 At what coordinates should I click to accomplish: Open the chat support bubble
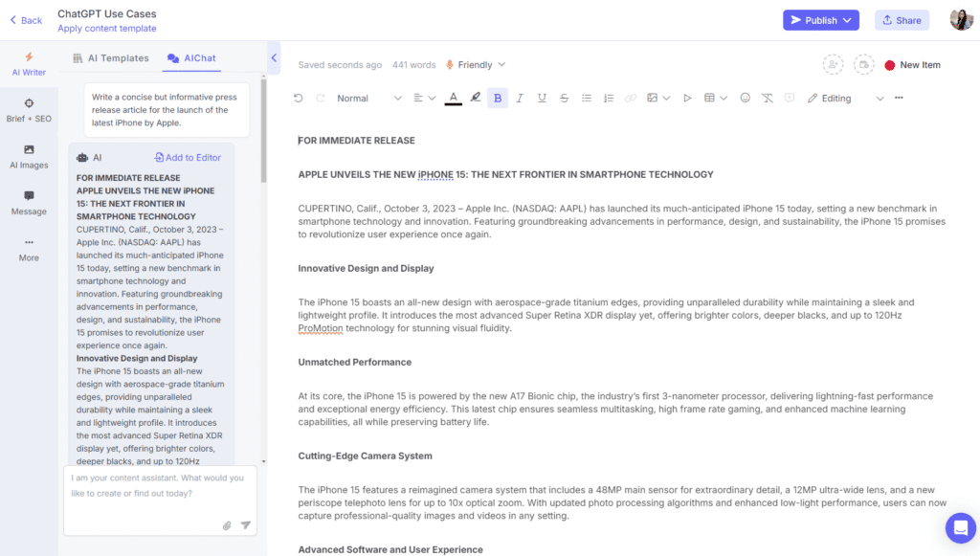point(961,528)
